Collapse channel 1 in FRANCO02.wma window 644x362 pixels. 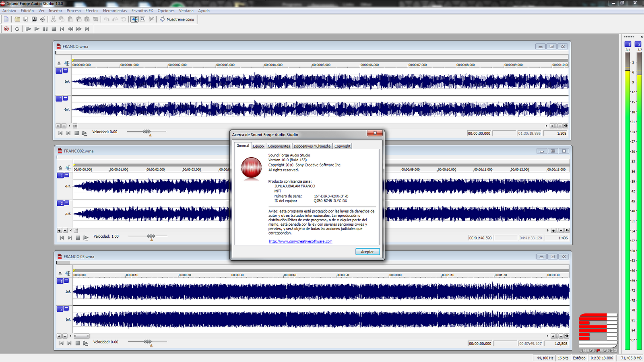pos(67,175)
